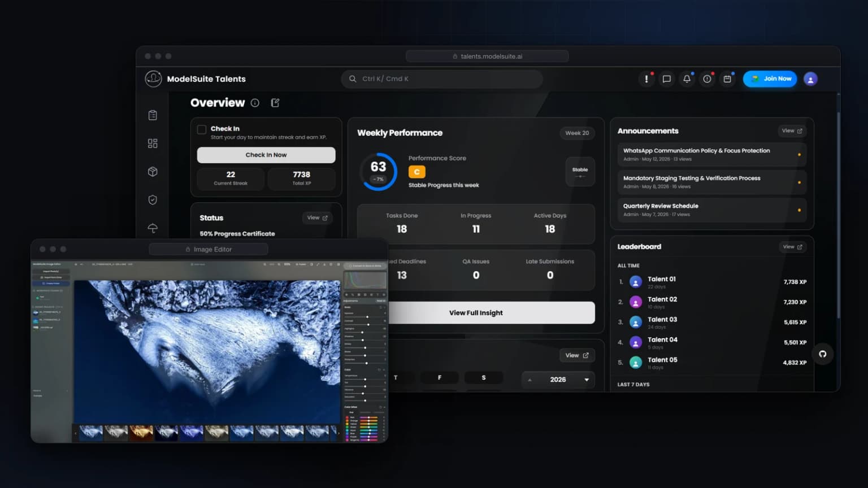Click the umbrella icon in the sidebar
This screenshot has width=868, height=488.
[x=153, y=228]
